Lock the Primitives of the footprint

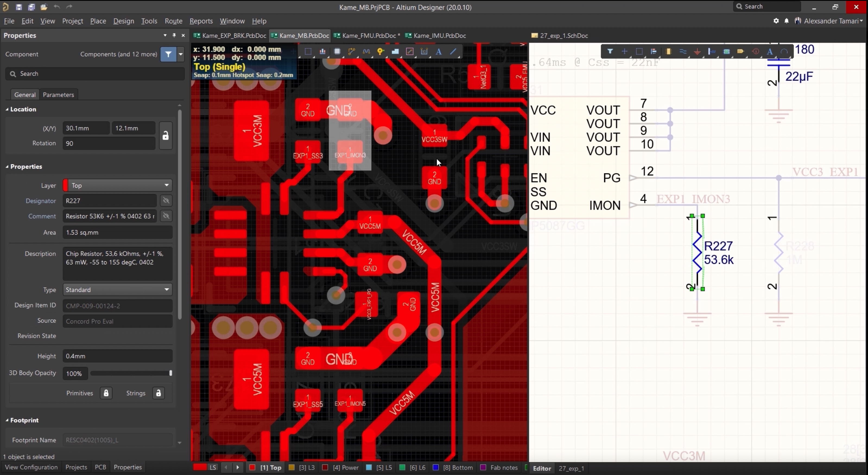[106, 393]
